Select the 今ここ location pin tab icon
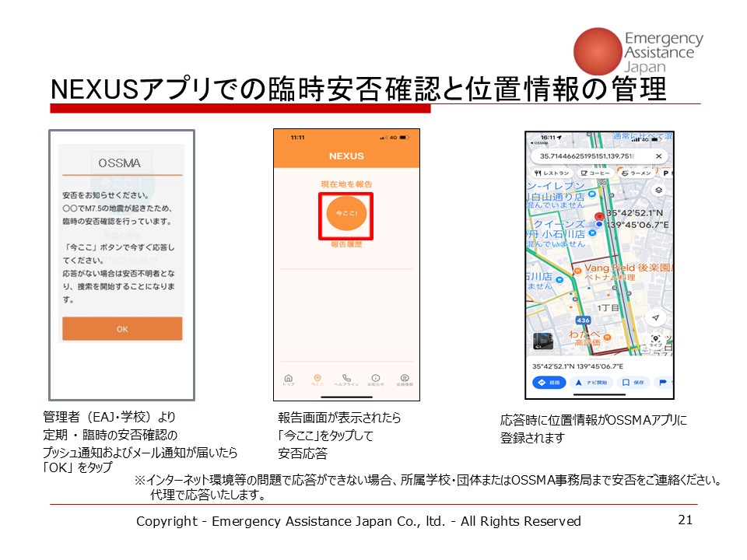Screen dimensions: 747x560 317,378
